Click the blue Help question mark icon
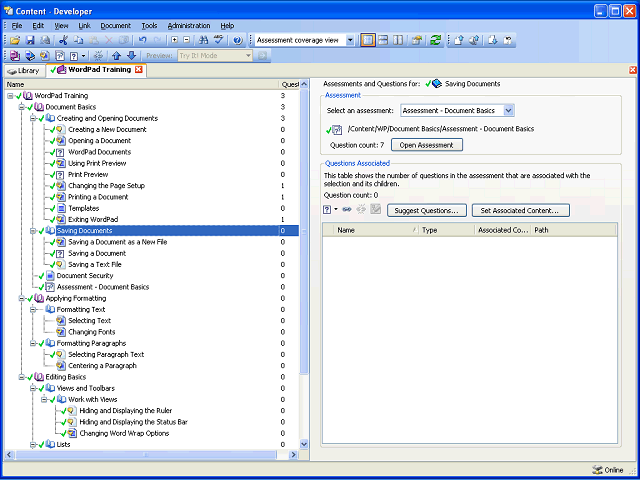640x480 pixels. pos(238,40)
